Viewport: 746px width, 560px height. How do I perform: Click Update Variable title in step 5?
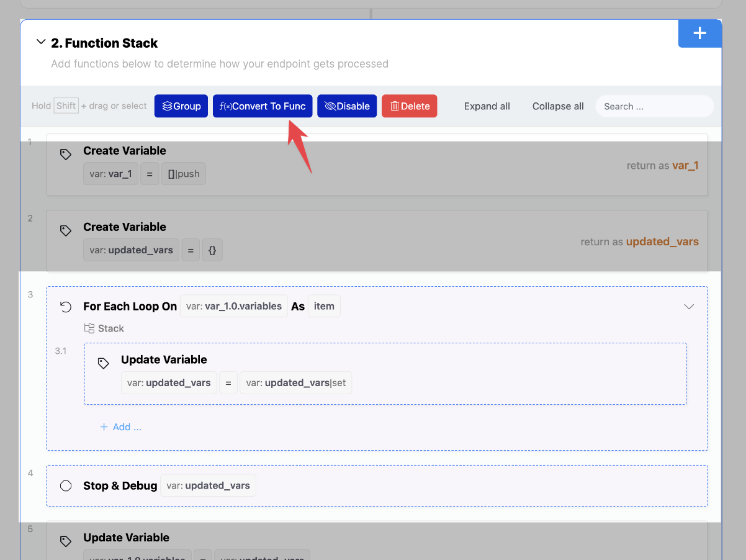[x=127, y=538]
